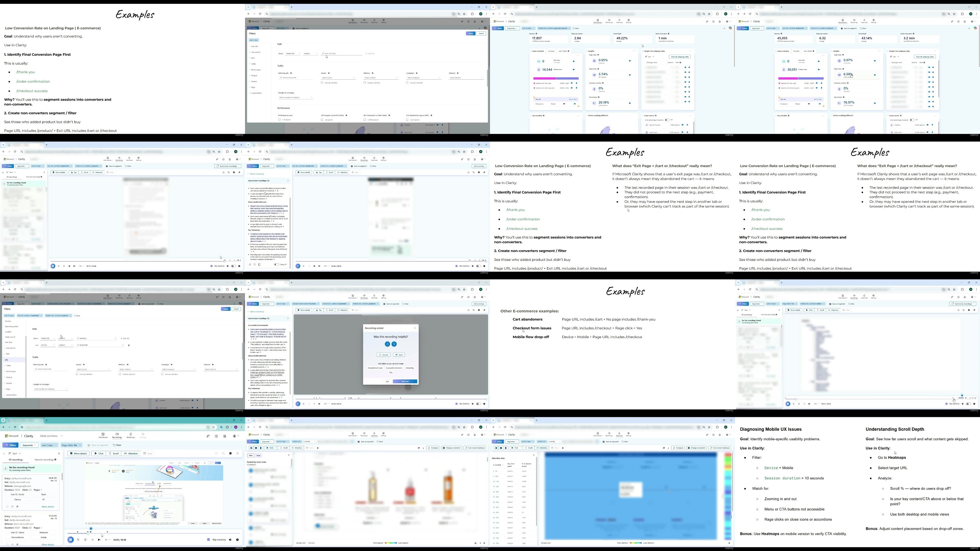Remove the Rage clicks: Yes filter in Live Demo window
Screen dimensions: 980x551
tap(80, 445)
